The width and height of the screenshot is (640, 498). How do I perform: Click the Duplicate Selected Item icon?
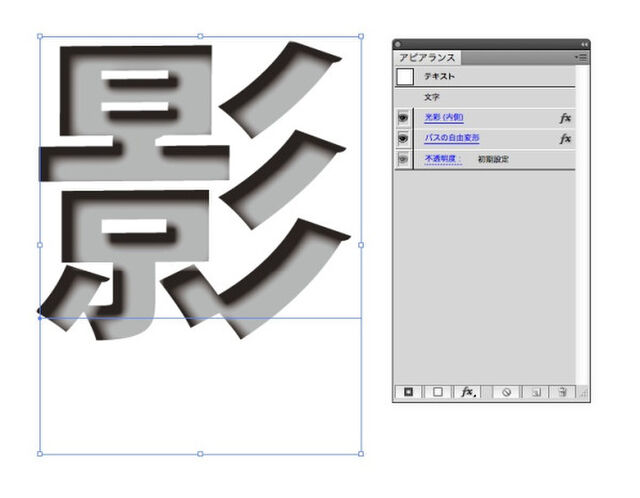point(536,392)
